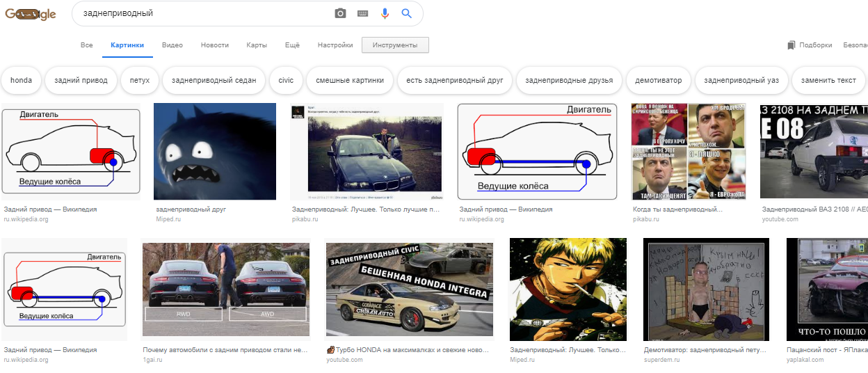Open заднеприводный друг caption link
The width and height of the screenshot is (868, 373).
(x=191, y=209)
